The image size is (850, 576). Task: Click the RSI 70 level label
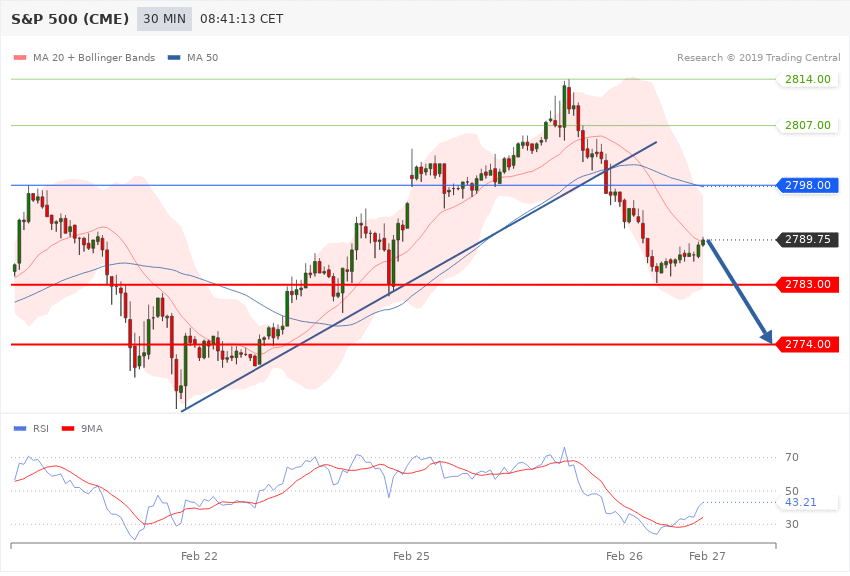pyautogui.click(x=792, y=457)
